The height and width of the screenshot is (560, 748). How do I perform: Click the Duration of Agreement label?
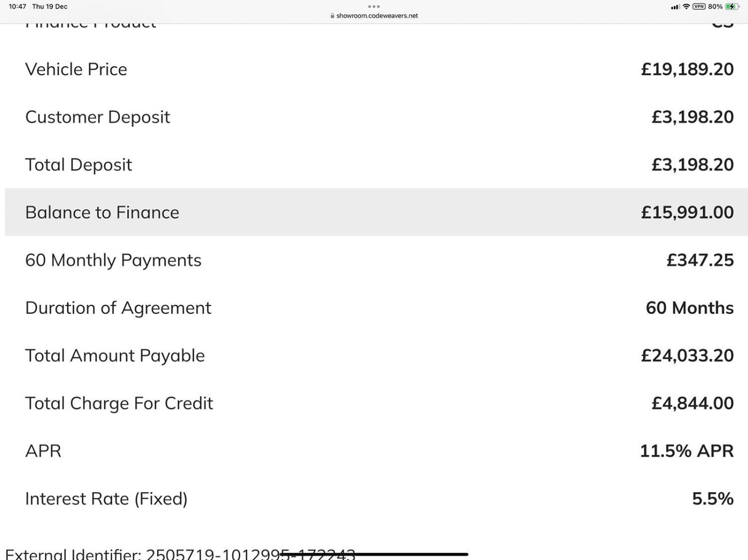(x=118, y=308)
